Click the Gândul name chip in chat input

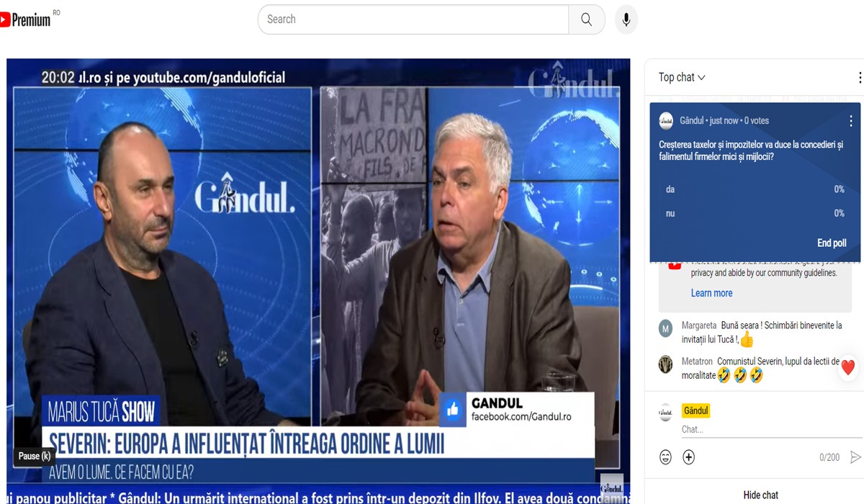696,410
